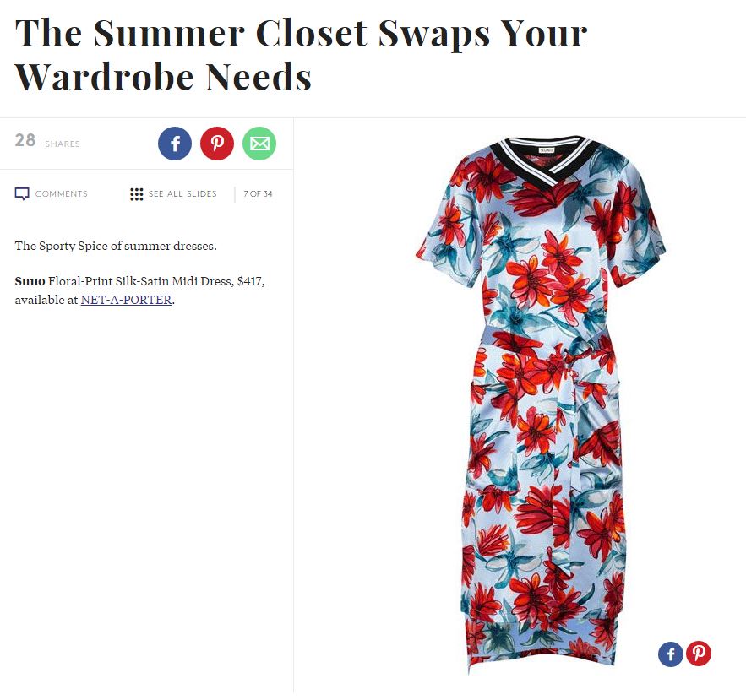Screen dimensions: 746x700
Task: Click the Summer Closet Swaps headline
Action: pos(301,55)
